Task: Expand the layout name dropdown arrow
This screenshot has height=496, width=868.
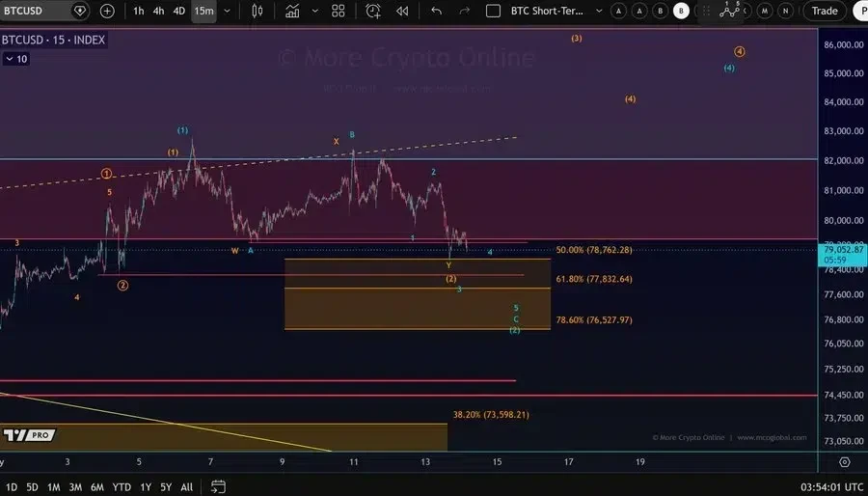Action: click(x=598, y=11)
